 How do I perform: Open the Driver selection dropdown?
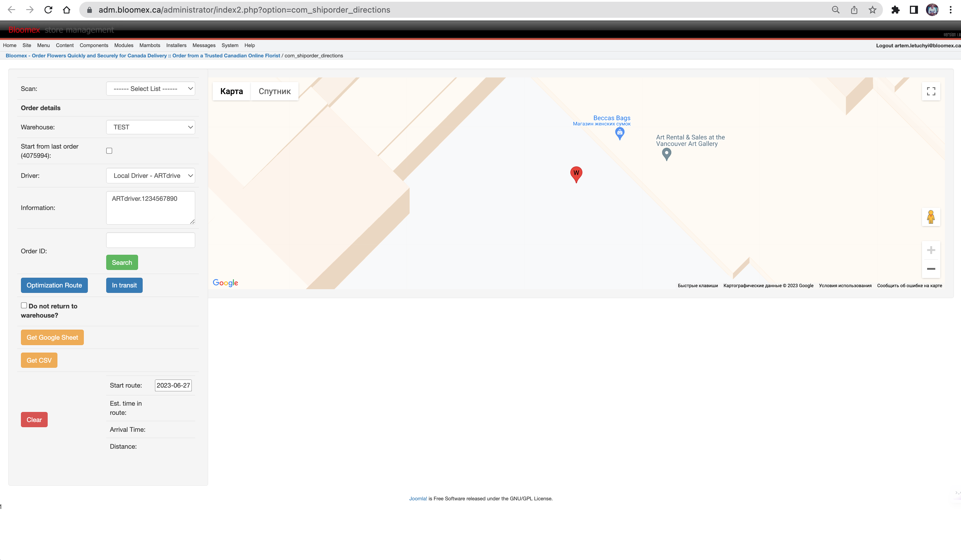point(151,176)
